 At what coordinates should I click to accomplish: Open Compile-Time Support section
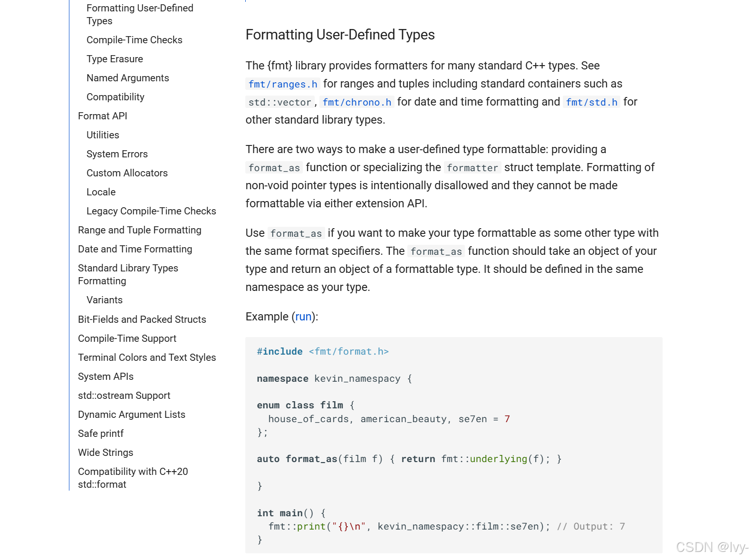pyautogui.click(x=127, y=338)
